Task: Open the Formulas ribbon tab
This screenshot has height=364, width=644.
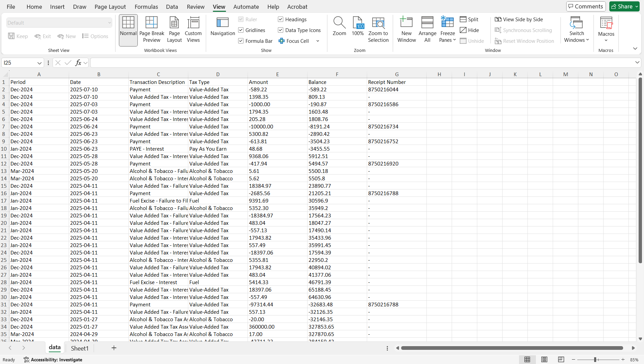Action: coord(146,7)
